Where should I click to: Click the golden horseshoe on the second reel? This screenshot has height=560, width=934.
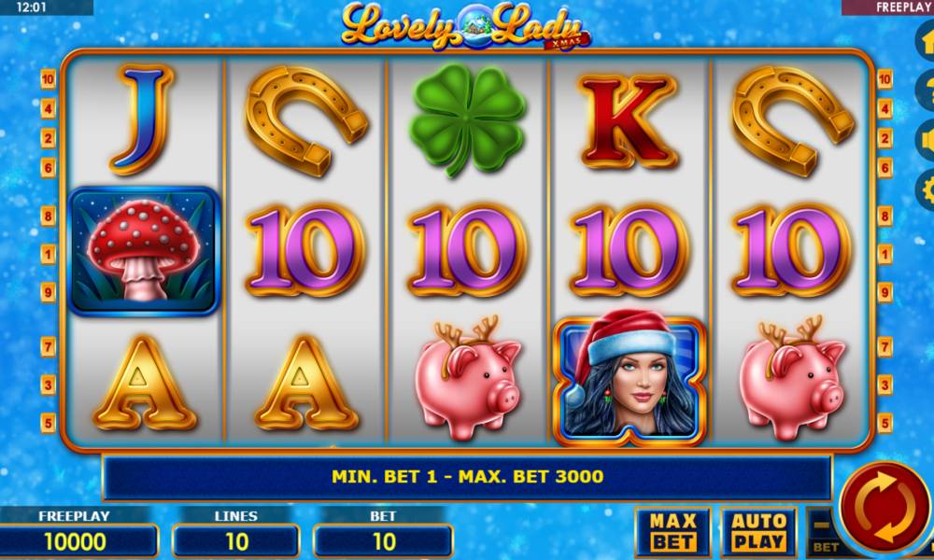tap(306, 120)
